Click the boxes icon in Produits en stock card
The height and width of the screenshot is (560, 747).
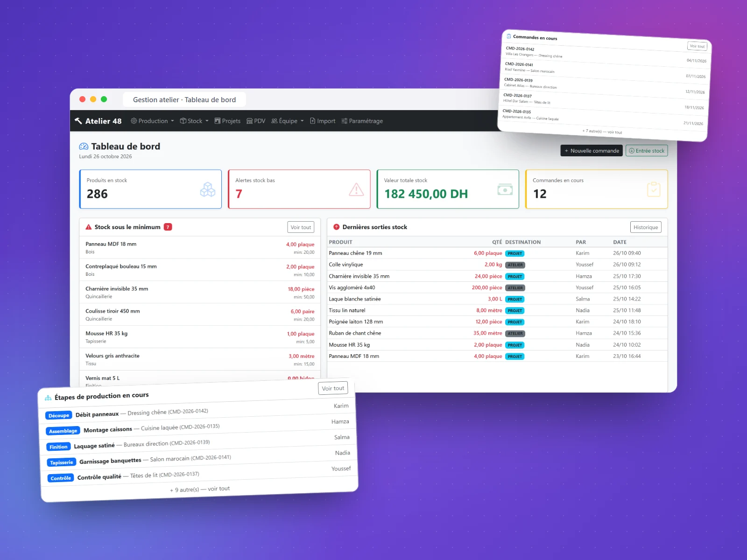(x=208, y=189)
